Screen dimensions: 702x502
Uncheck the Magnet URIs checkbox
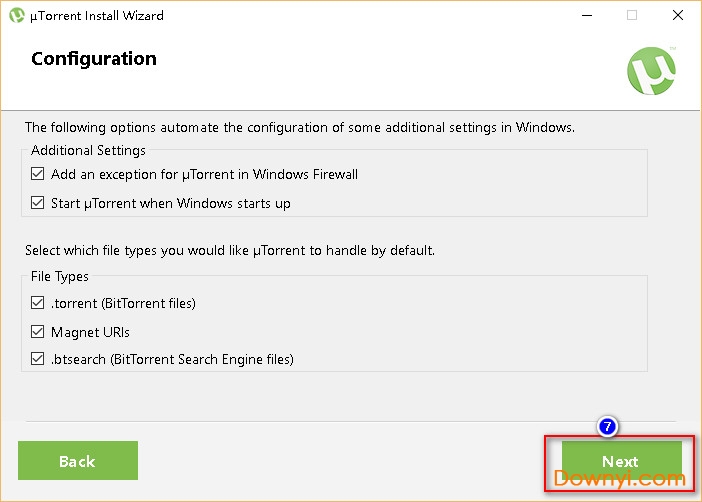click(38, 331)
